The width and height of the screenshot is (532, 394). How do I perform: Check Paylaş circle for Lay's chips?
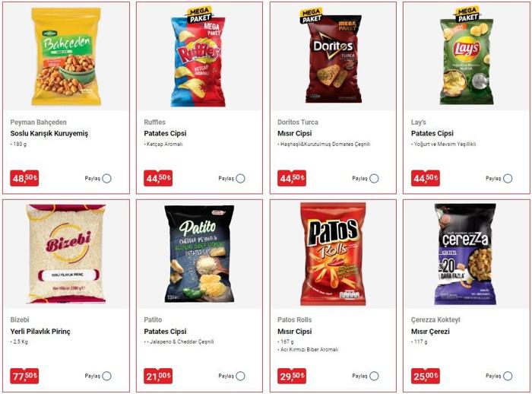(x=508, y=178)
